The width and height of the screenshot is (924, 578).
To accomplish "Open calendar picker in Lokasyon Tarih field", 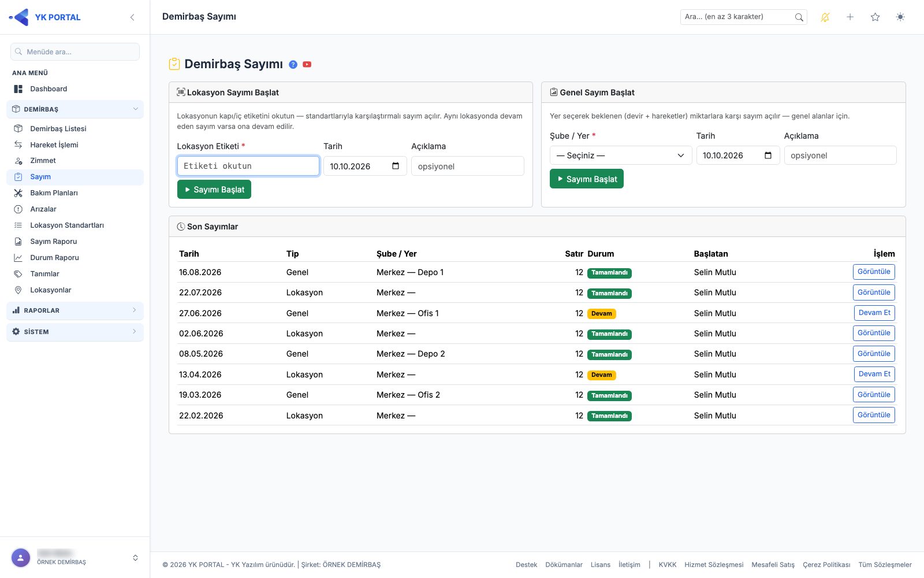I will pyautogui.click(x=396, y=166).
